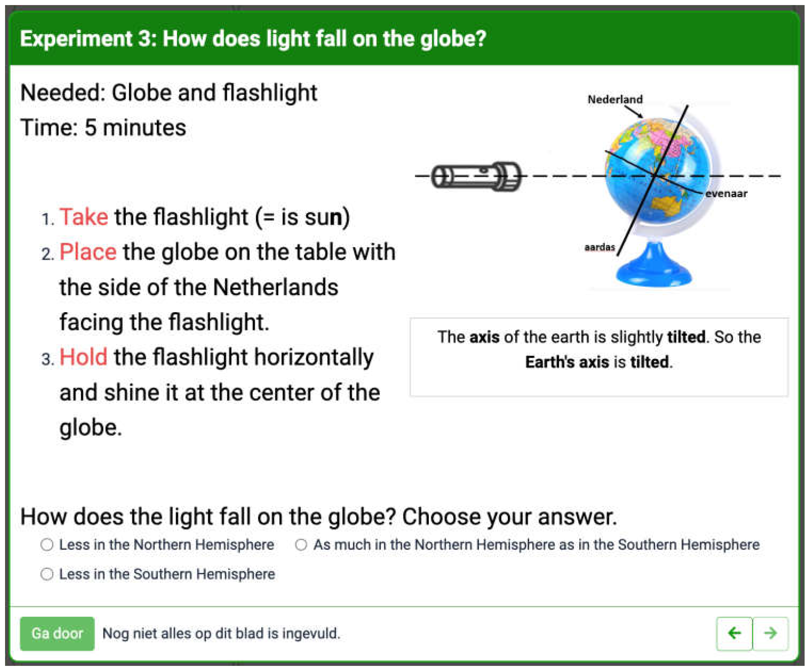Advance to next page with right arrow

(x=770, y=633)
